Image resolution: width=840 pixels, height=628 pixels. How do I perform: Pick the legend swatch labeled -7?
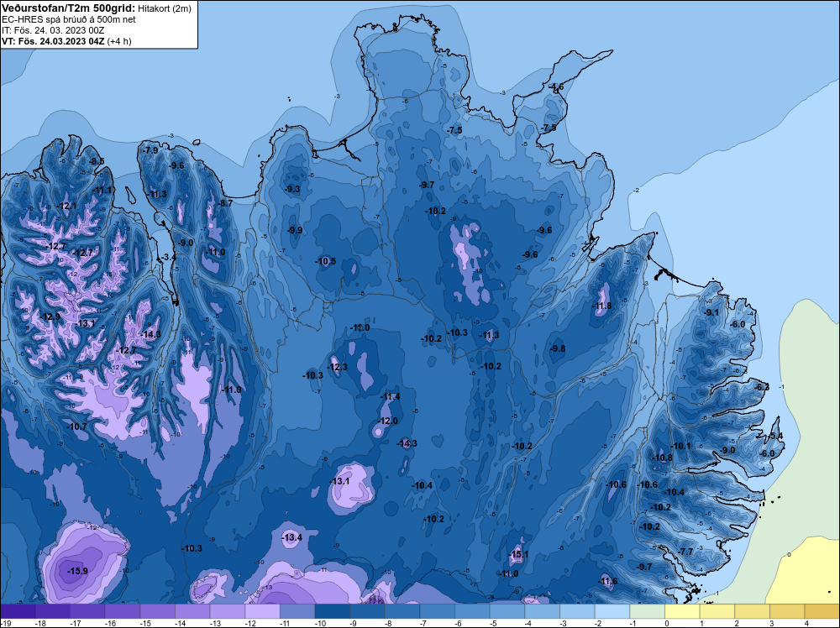coord(438,611)
